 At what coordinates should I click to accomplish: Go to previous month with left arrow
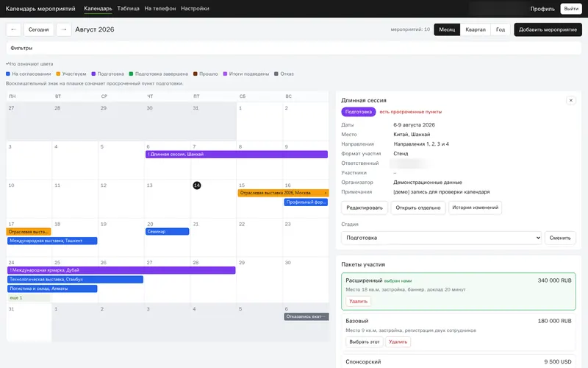13,29
